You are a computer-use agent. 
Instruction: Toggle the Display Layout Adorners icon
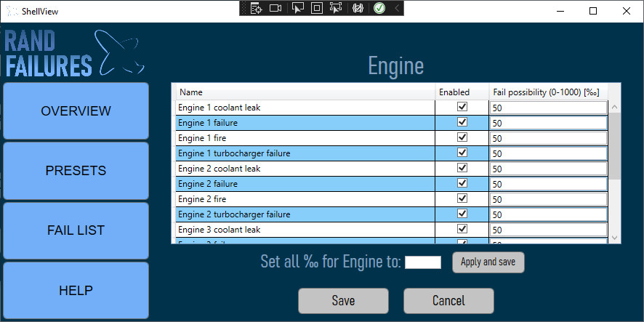click(x=316, y=9)
